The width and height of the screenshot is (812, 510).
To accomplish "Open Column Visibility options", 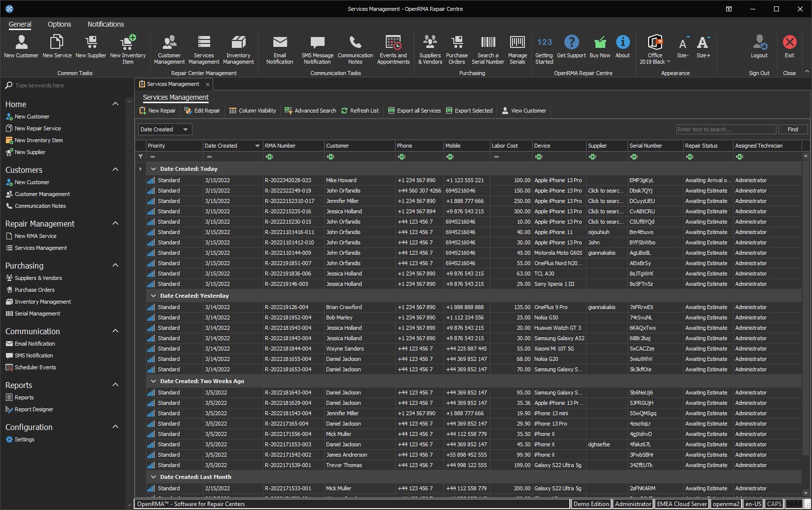I will (x=253, y=111).
